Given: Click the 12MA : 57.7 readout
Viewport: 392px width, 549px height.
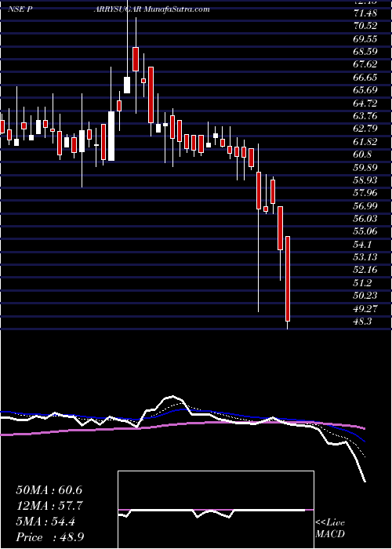Looking at the screenshot, I should (x=49, y=506).
